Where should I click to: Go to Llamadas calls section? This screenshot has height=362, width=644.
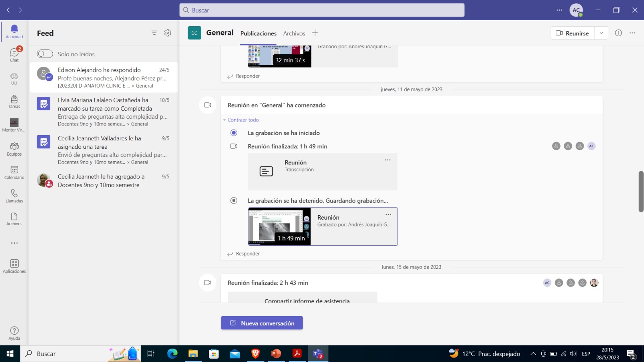click(14, 195)
